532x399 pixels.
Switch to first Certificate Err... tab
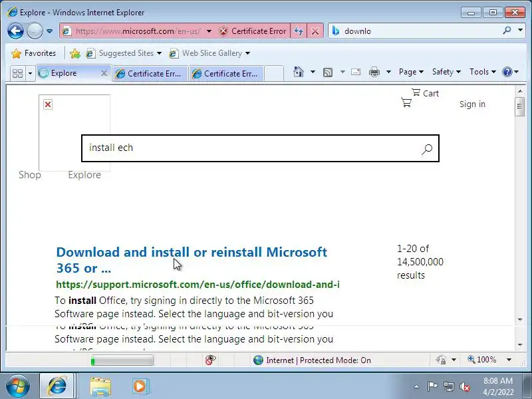150,73
